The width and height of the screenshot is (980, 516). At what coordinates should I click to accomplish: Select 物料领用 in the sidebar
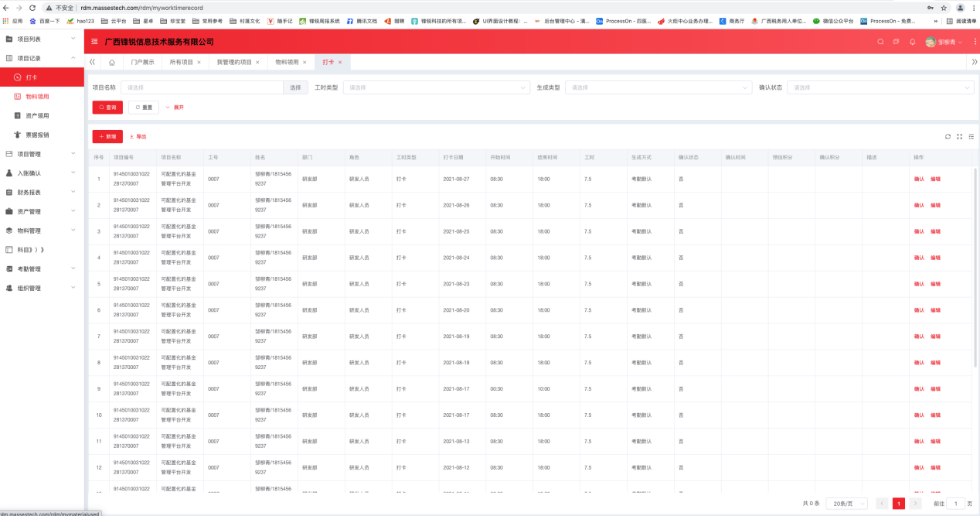click(x=42, y=97)
